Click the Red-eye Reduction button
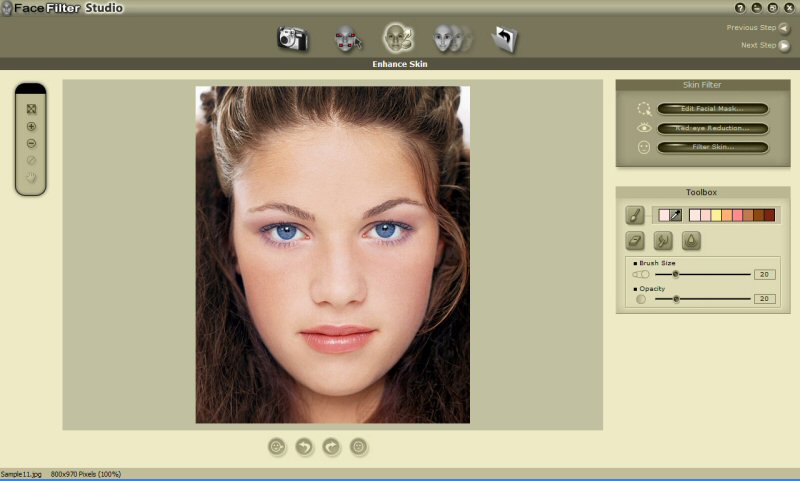This screenshot has height=481, width=800. click(712, 128)
